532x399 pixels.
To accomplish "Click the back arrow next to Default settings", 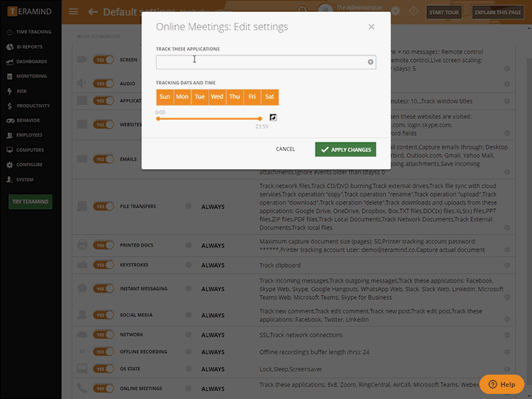I will pyautogui.click(x=92, y=12).
